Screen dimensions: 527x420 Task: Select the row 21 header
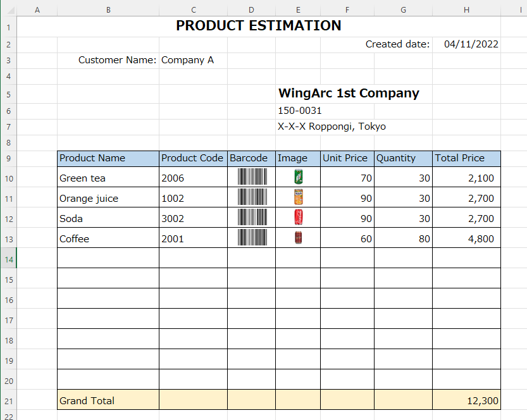point(8,400)
